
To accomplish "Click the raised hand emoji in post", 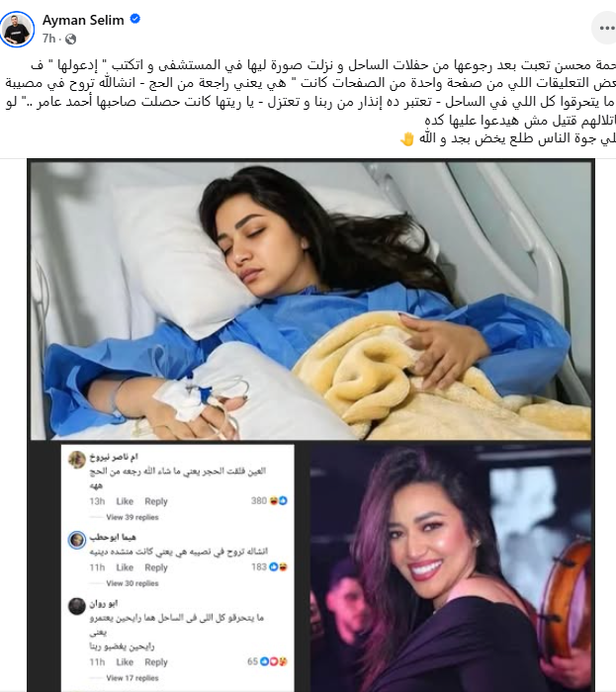I will [406, 139].
